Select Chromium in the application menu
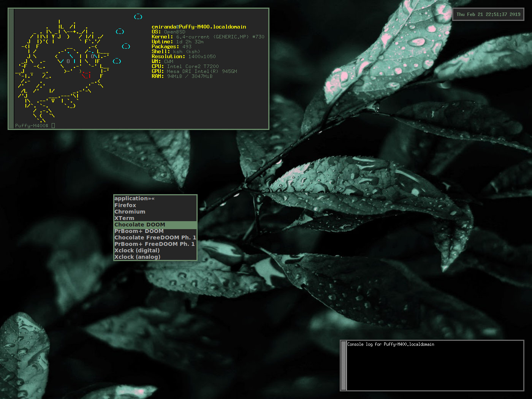This screenshot has height=399, width=532. click(130, 212)
